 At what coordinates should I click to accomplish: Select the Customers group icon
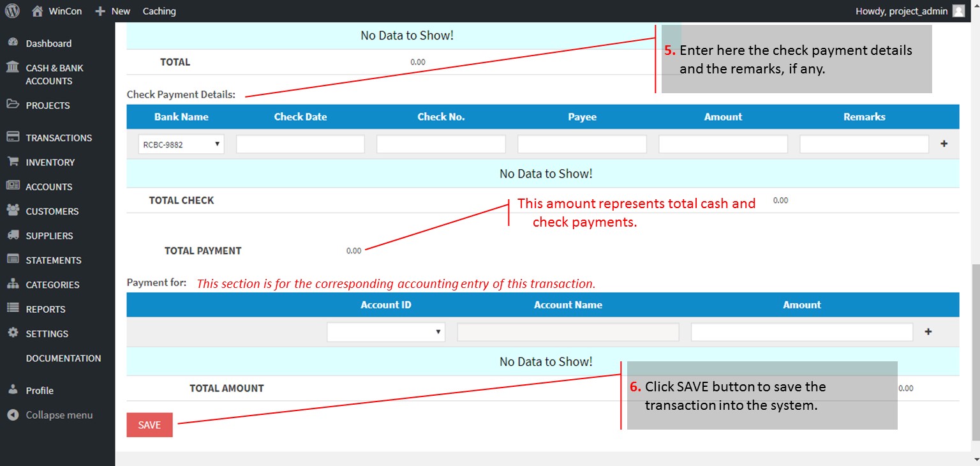tap(13, 211)
